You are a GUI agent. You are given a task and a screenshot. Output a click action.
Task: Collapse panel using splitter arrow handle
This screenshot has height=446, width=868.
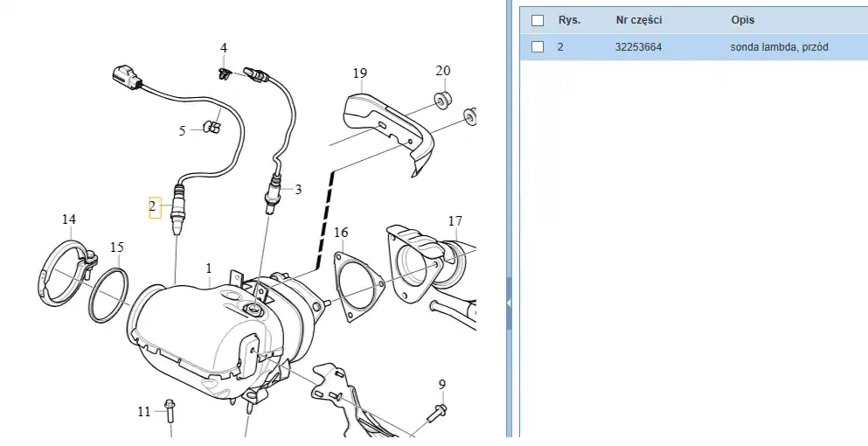[x=509, y=302]
